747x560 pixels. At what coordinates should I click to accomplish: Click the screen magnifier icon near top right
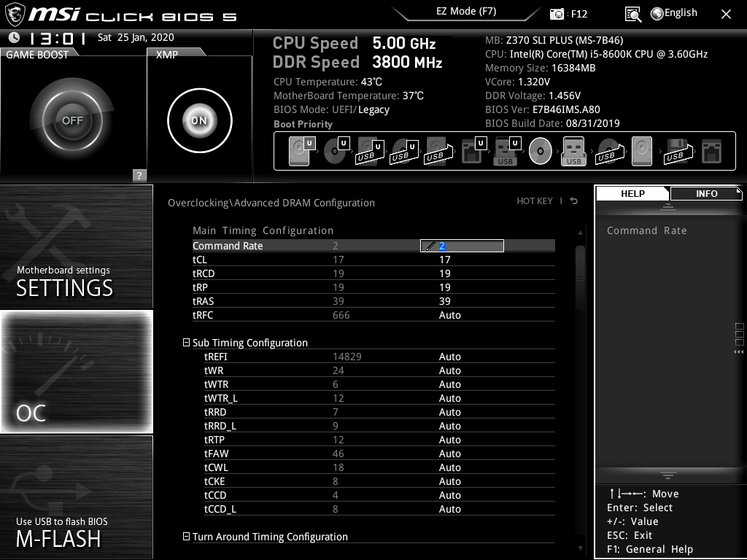pyautogui.click(x=633, y=13)
